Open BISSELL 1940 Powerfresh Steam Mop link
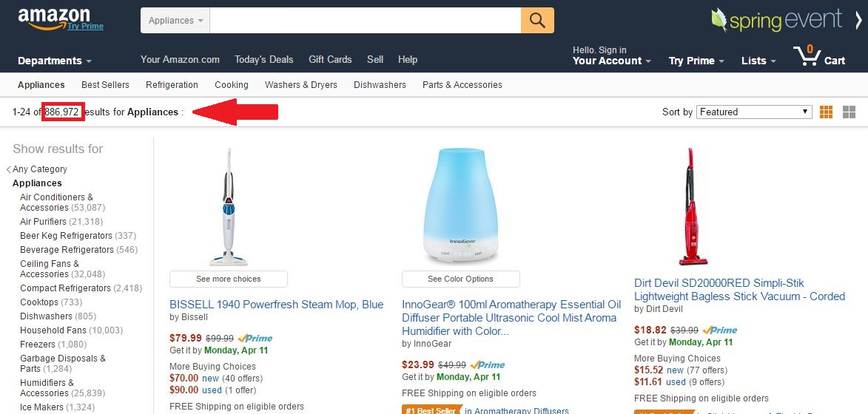The image size is (868, 414). tap(276, 305)
